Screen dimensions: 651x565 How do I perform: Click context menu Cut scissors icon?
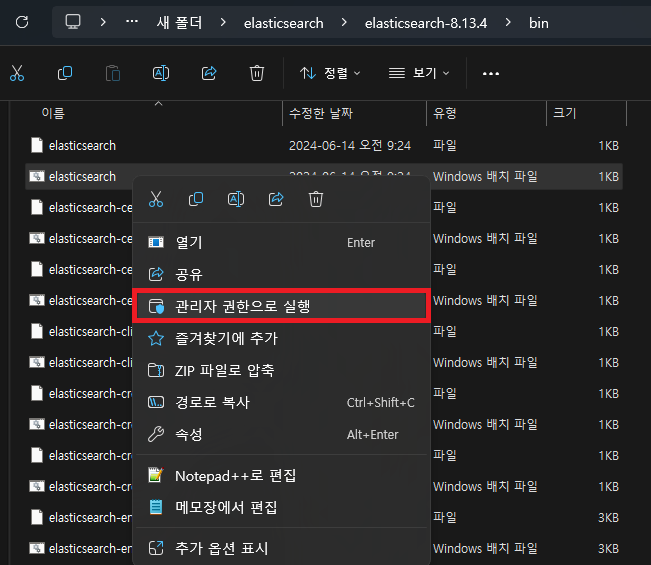click(156, 199)
